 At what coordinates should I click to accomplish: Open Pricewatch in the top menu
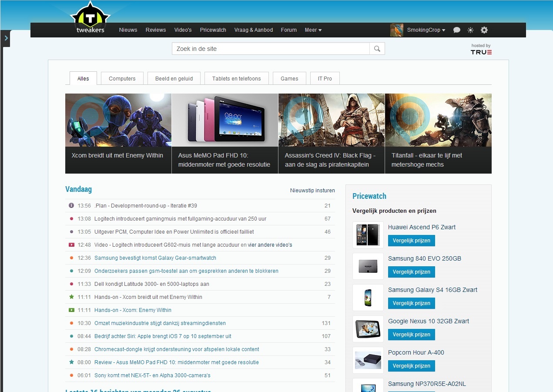pyautogui.click(x=213, y=30)
